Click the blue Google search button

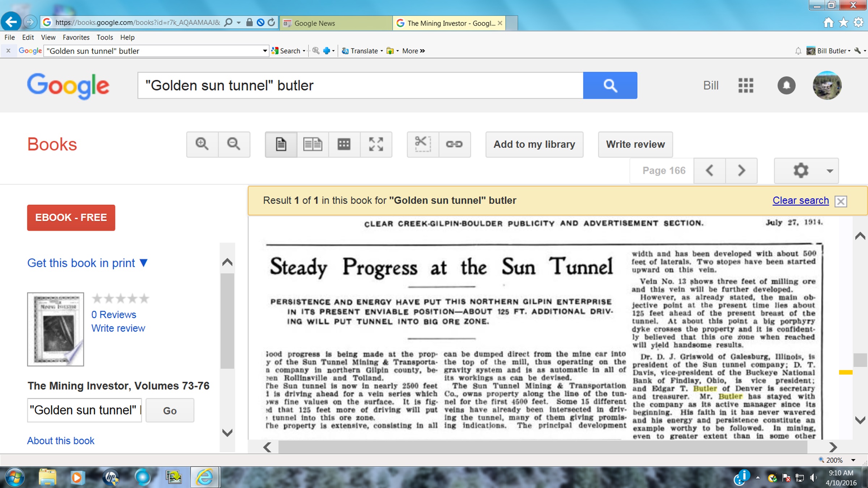pyautogui.click(x=610, y=85)
